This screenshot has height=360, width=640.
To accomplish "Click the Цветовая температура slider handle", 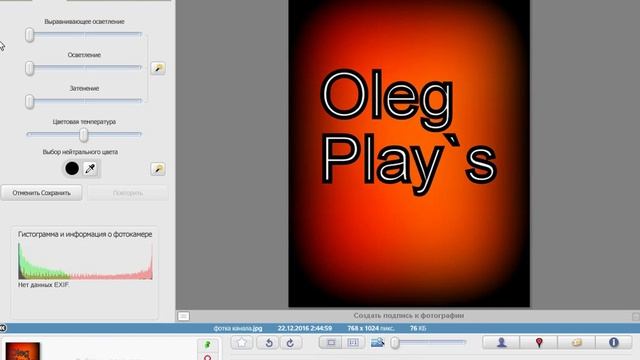I will [x=84, y=135].
